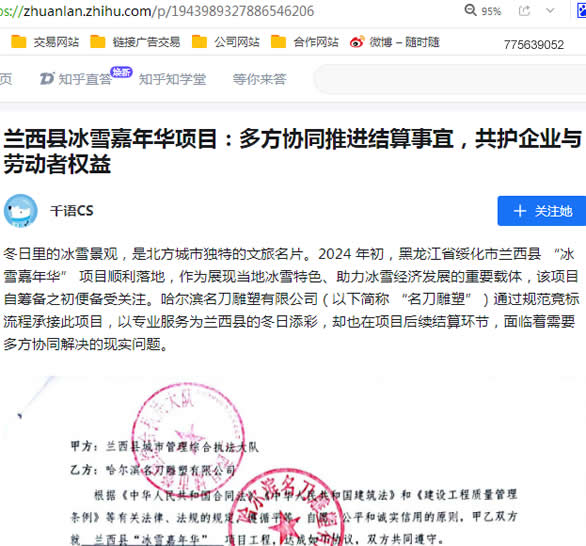Click the 775639052 bookmark entry

click(x=534, y=45)
